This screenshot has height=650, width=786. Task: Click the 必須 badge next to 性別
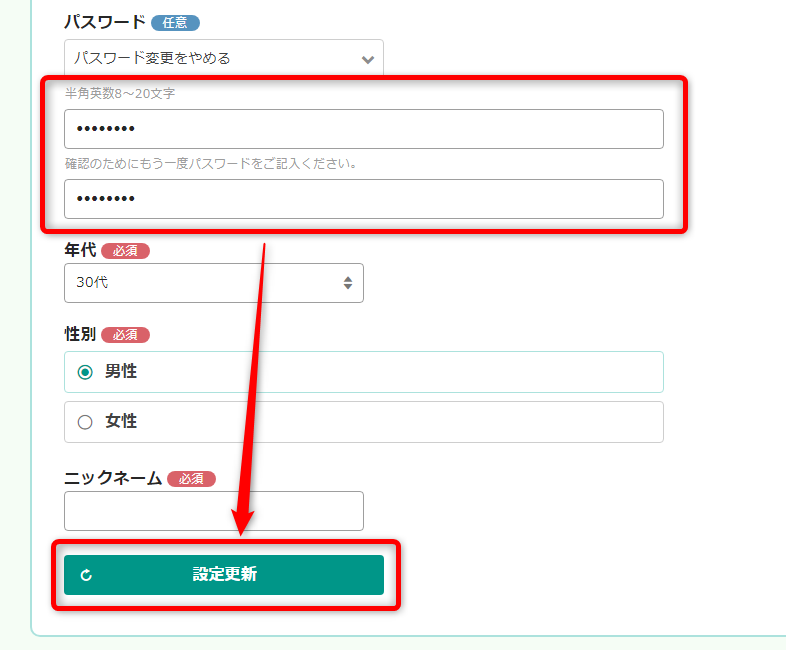[x=125, y=335]
